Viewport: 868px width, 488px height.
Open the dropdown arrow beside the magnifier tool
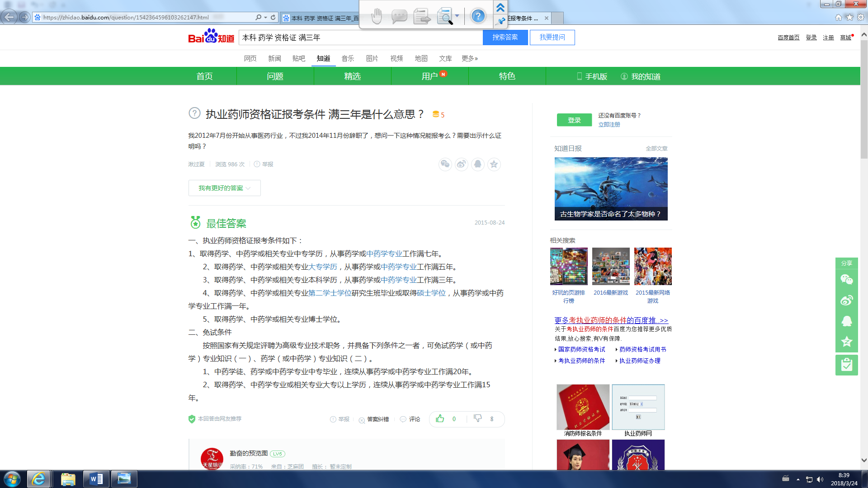click(457, 16)
